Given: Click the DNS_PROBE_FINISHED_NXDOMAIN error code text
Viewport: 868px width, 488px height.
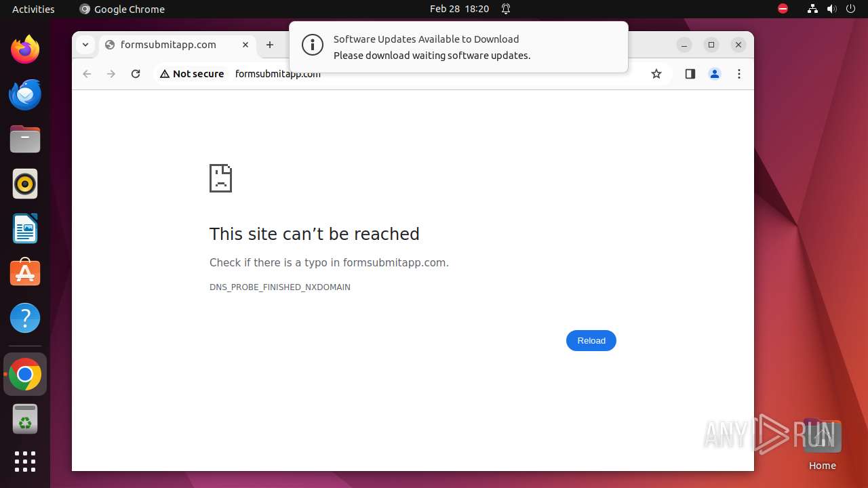Looking at the screenshot, I should 280,287.
